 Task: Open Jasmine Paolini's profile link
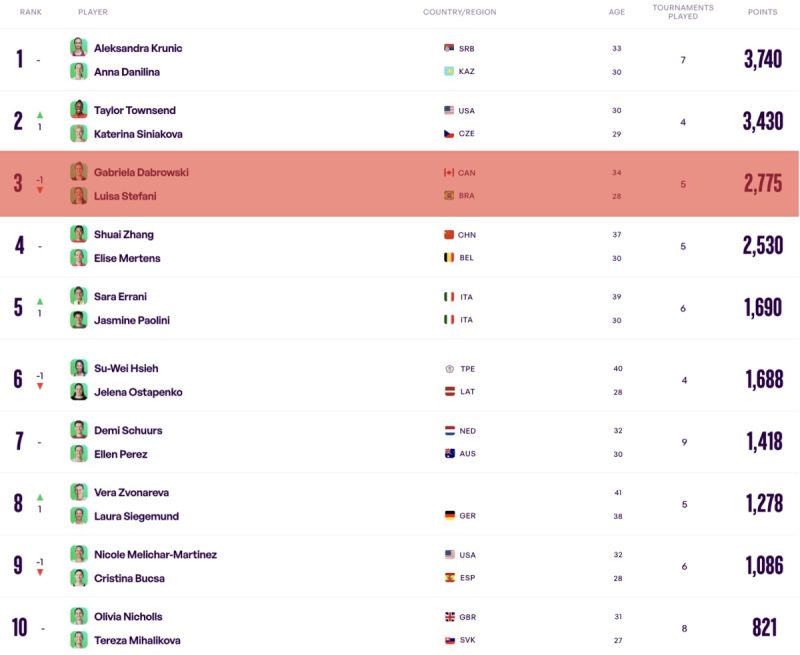(132, 320)
